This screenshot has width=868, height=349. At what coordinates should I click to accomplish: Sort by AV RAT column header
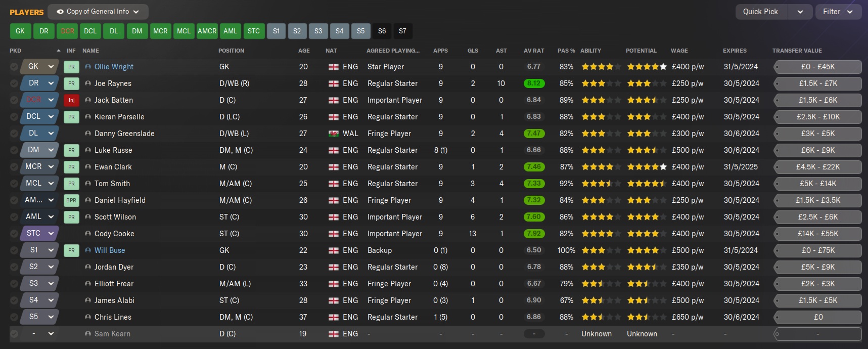[534, 51]
